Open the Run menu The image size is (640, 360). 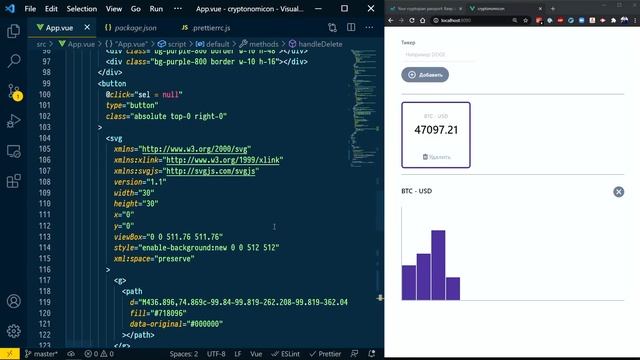[156, 9]
